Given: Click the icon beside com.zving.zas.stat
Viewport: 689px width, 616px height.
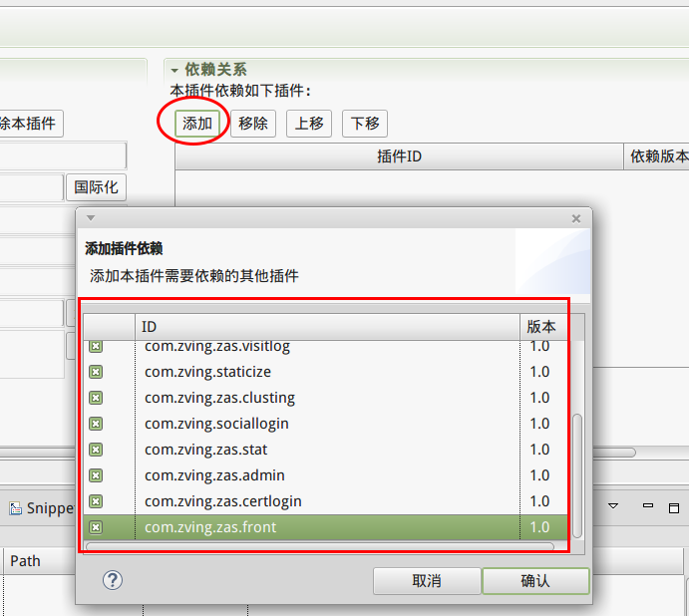Looking at the screenshot, I should click(96, 450).
